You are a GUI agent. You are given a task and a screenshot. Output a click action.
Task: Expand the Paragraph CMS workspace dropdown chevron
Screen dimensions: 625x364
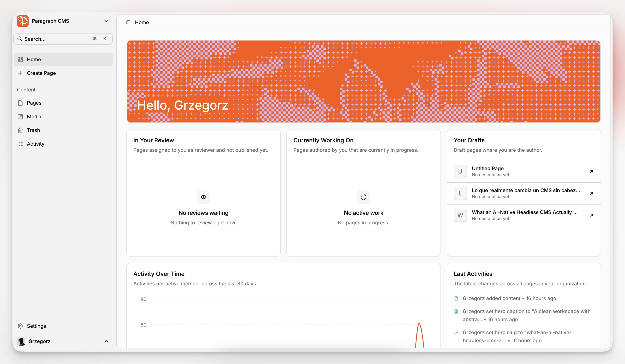106,21
